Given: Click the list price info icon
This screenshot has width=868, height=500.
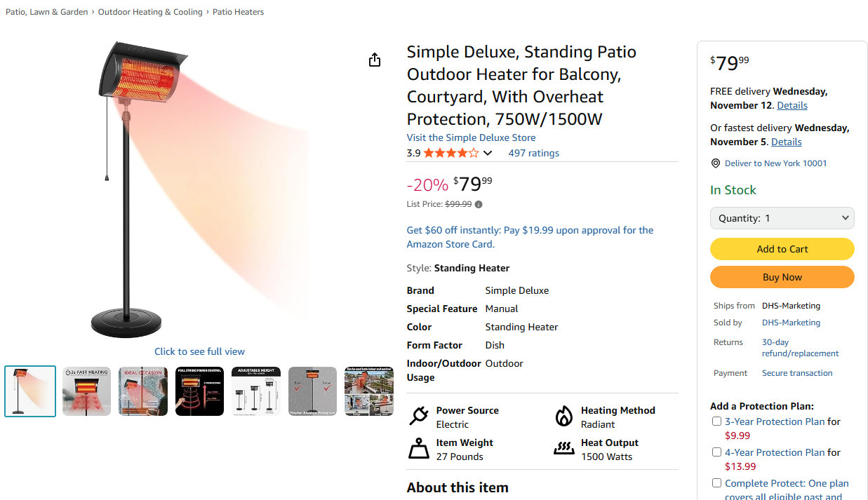Looking at the screenshot, I should (479, 205).
